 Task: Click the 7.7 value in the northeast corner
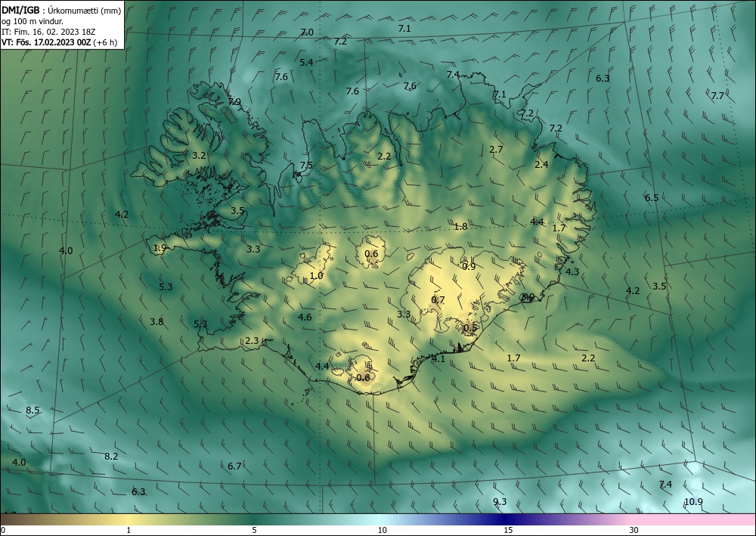(x=717, y=95)
